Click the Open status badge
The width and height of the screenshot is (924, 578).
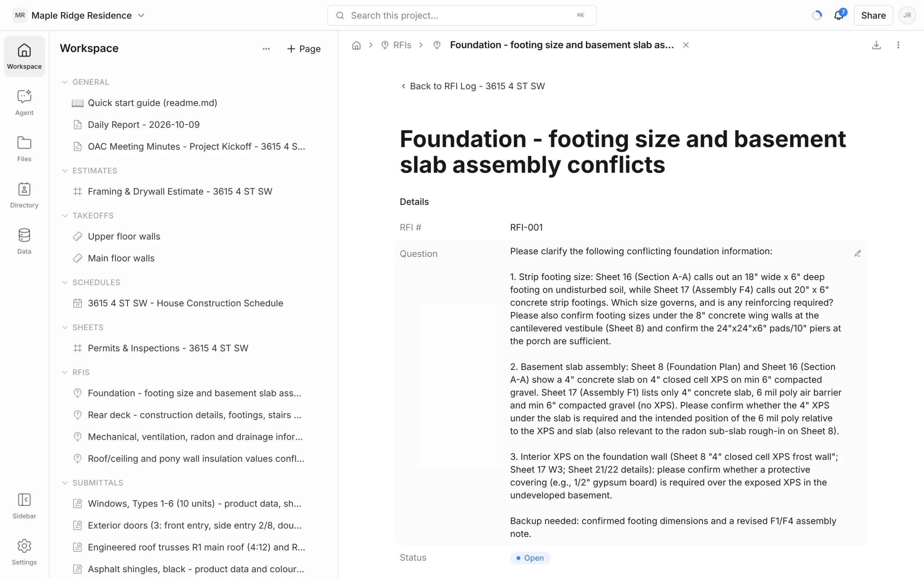coord(529,558)
